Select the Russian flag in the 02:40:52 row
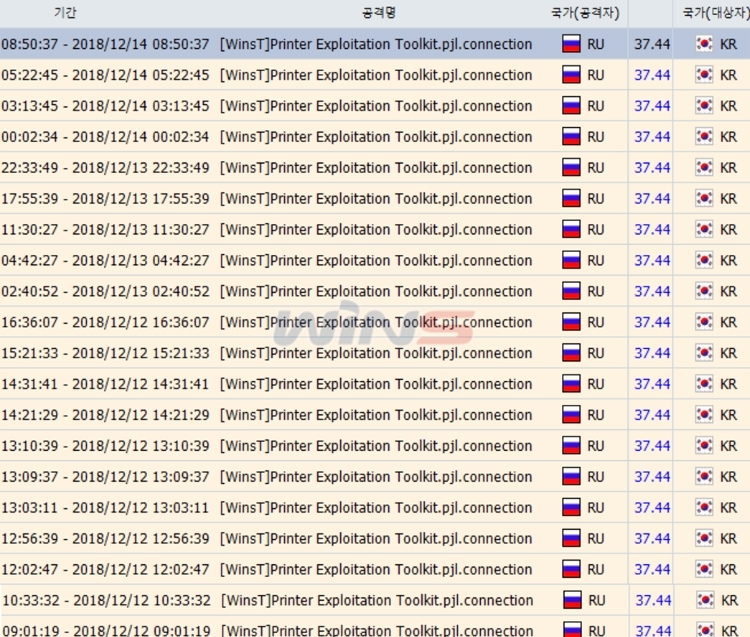 [571, 291]
